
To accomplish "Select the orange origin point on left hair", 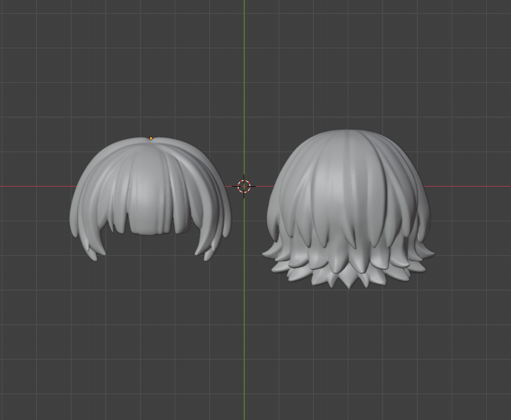I will click(x=151, y=138).
